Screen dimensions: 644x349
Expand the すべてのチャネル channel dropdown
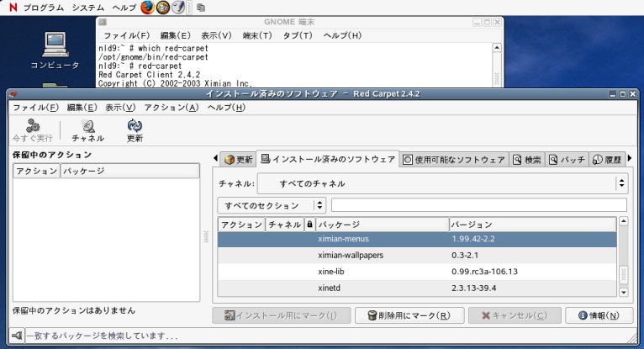tap(442, 183)
